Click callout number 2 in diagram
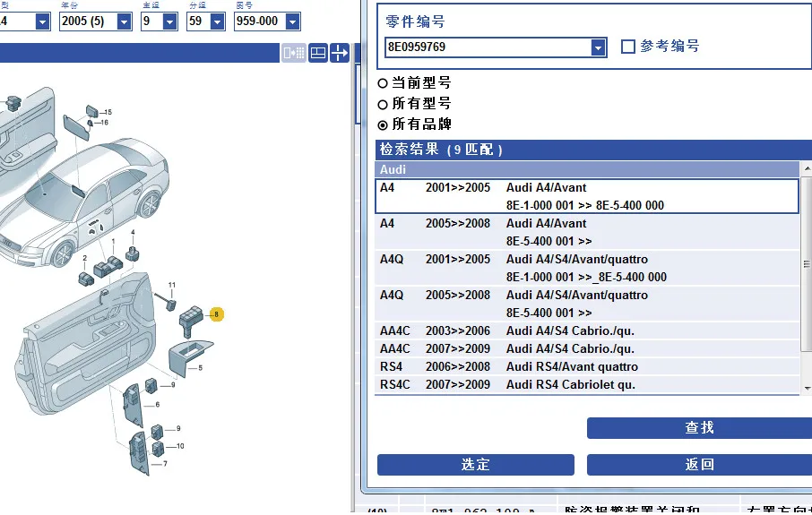 click(85, 257)
